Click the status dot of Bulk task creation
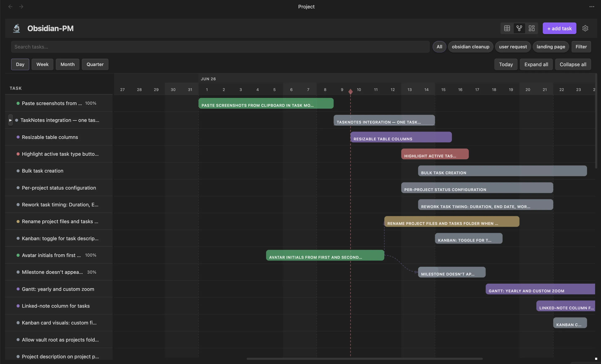The height and width of the screenshot is (364, 601). (x=18, y=171)
